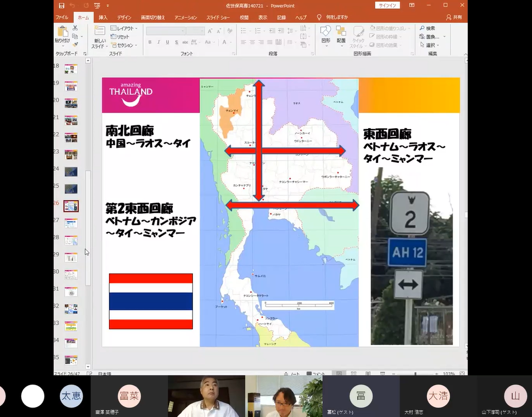Open the line spacing menu
Image resolution: width=532 pixels, height=417 pixels.
(x=291, y=31)
